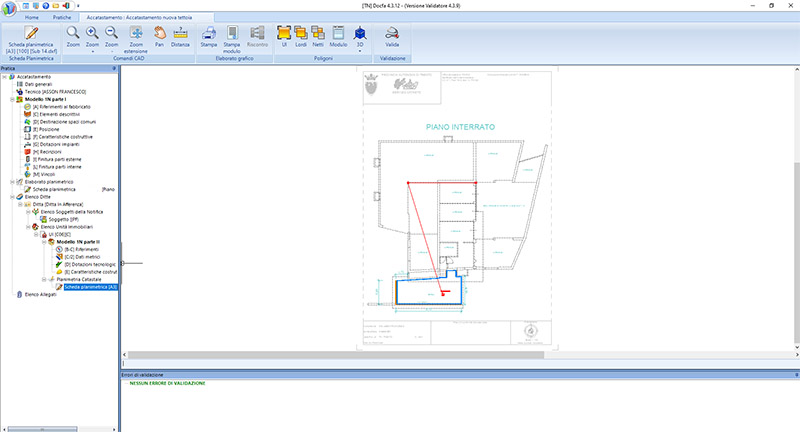The height and width of the screenshot is (432, 800).
Task: Select the UI polygon tool
Action: point(284,36)
